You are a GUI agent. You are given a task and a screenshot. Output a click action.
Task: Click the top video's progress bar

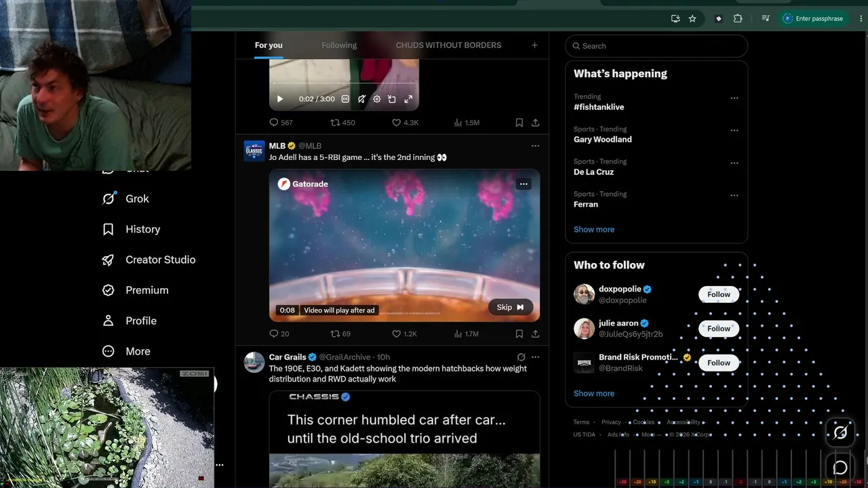pos(344,83)
